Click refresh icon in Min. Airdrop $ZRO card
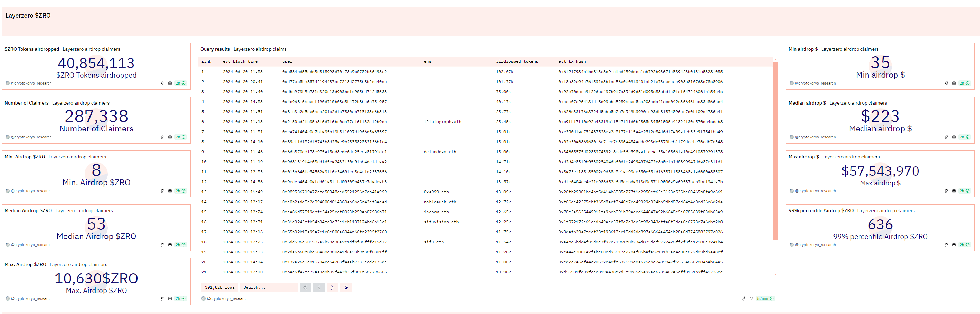 pyautogui.click(x=162, y=191)
